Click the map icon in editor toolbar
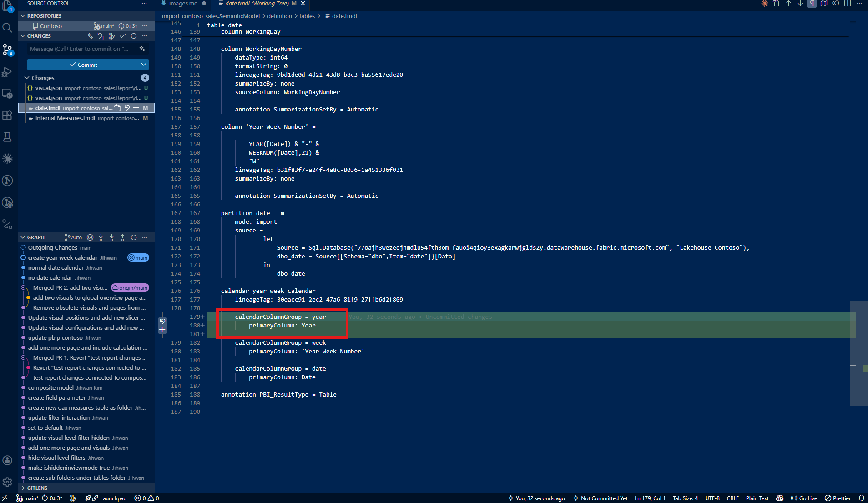 824,4
